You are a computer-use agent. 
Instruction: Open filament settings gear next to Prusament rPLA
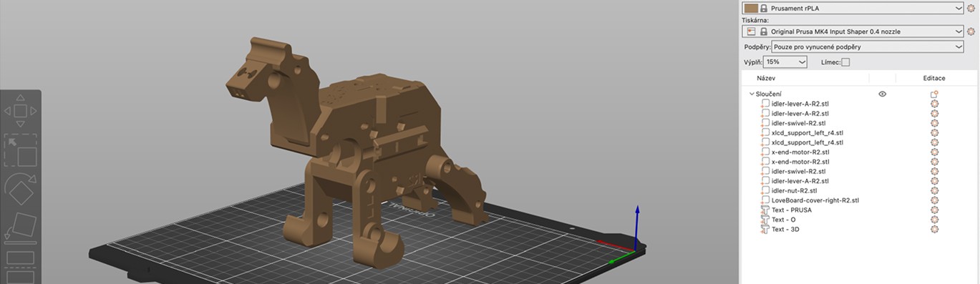pyautogui.click(x=971, y=8)
